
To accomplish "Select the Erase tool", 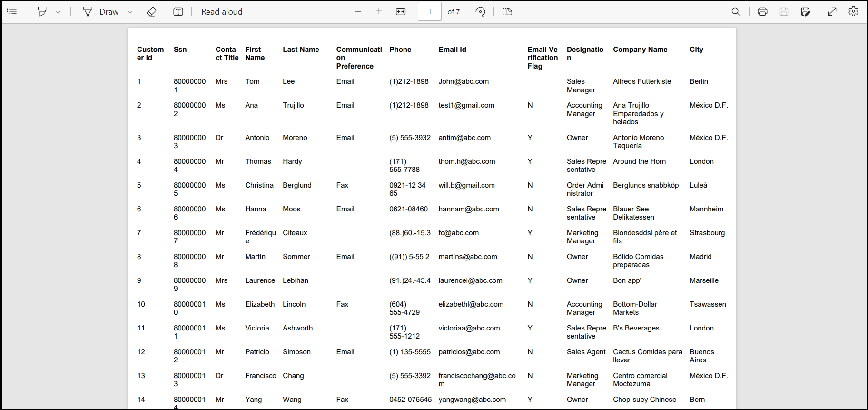I will (151, 11).
